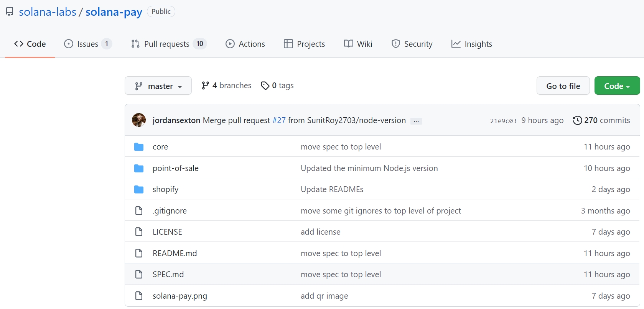Click the folder icon for point-of-sale
Image resolution: width=644 pixels, height=309 pixels.
pos(139,168)
